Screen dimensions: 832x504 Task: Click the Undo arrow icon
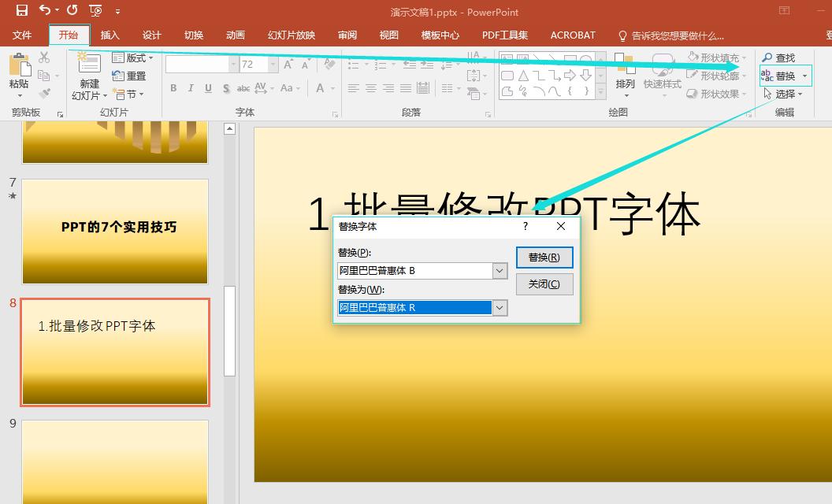[x=45, y=11]
